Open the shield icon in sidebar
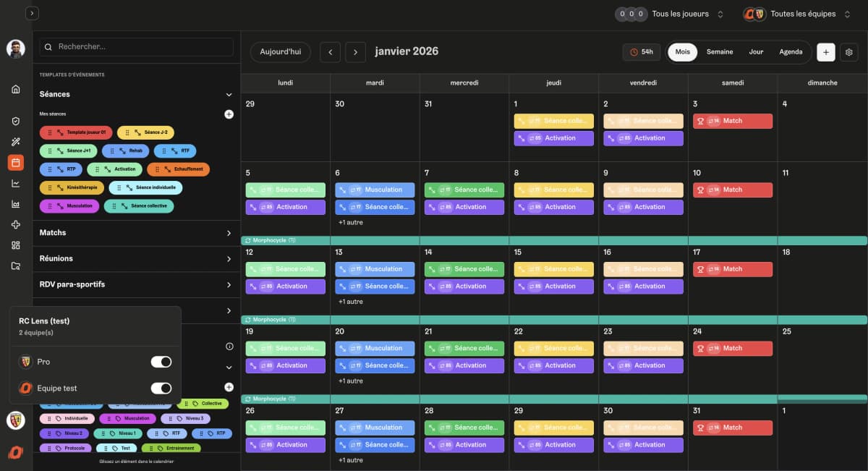Screen dimensions: 868x471 (16, 121)
